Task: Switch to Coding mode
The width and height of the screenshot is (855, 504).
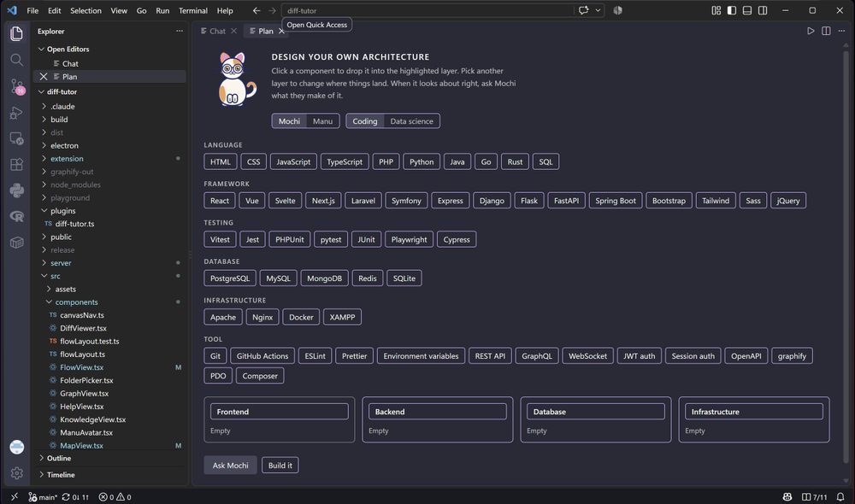Action: coord(365,121)
